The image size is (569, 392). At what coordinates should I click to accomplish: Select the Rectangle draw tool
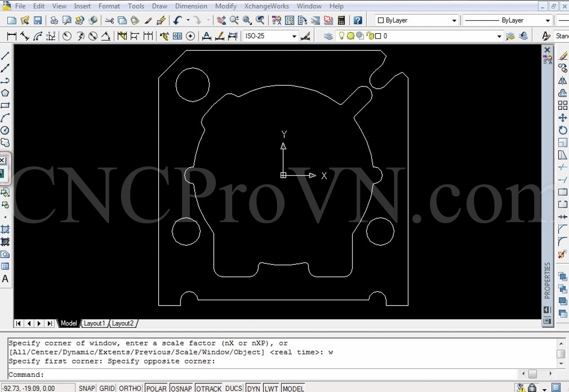pyautogui.click(x=5, y=105)
